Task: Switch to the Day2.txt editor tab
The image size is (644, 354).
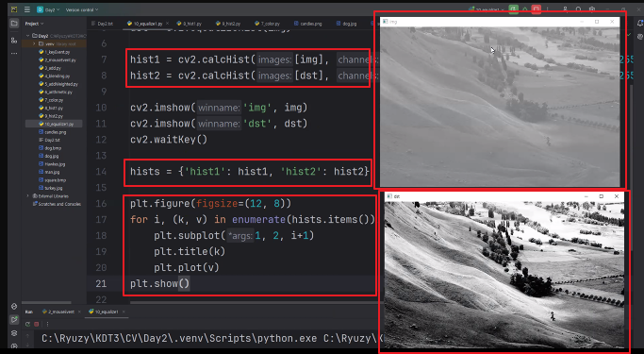Action: pos(102,24)
